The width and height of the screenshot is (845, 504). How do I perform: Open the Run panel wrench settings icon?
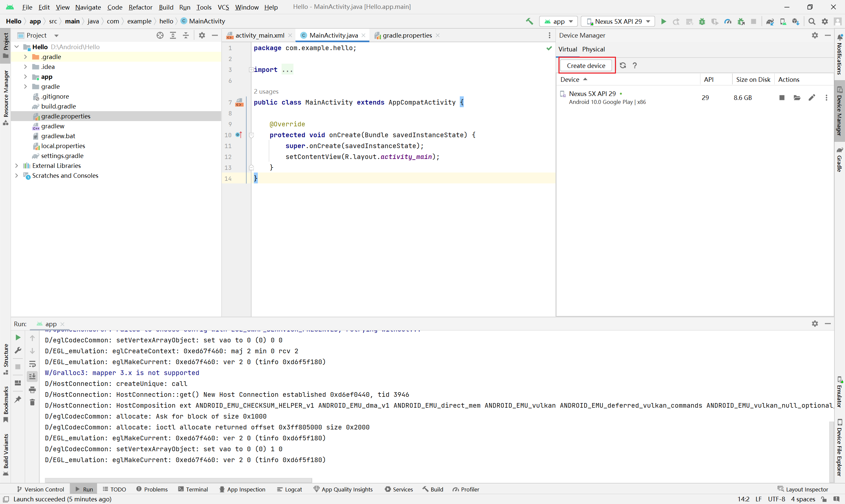18,350
